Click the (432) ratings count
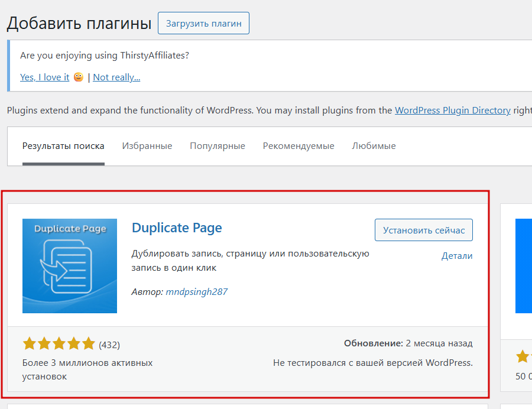The image size is (532, 409). 109,345
